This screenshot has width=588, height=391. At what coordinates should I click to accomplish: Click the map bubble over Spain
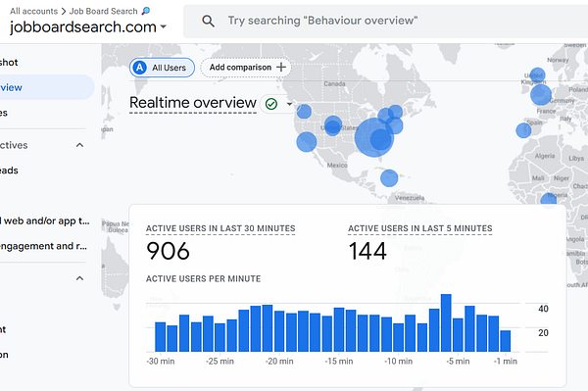click(x=523, y=130)
